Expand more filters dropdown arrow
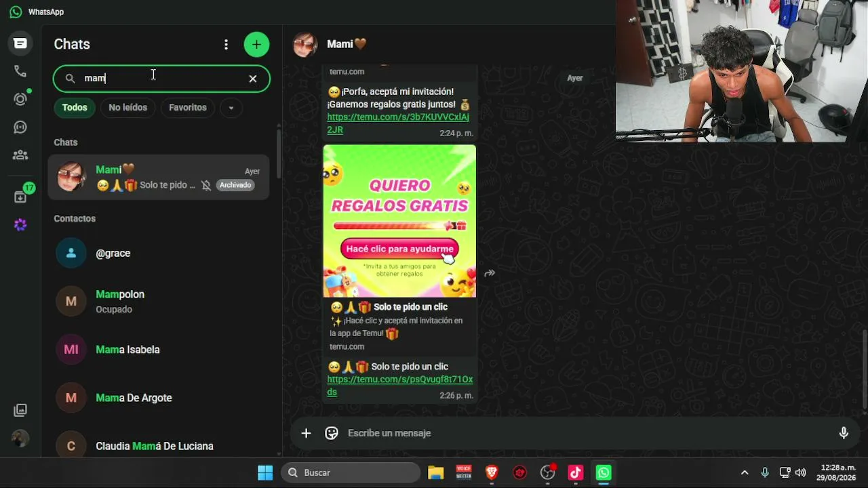Screen dimensions: 868x488 [x=231, y=108]
